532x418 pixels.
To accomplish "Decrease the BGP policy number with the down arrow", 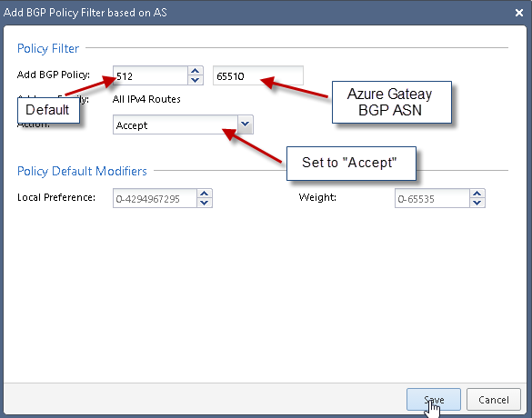I will [196, 80].
